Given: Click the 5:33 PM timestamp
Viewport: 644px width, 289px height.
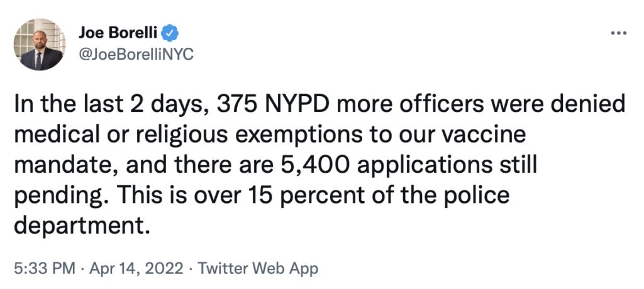Looking at the screenshot, I should [45, 268].
